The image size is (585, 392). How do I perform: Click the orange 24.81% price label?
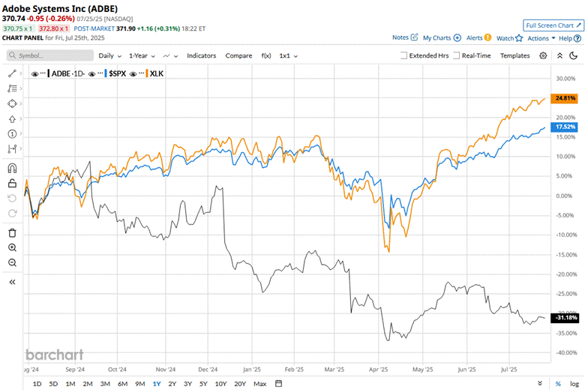coord(564,98)
